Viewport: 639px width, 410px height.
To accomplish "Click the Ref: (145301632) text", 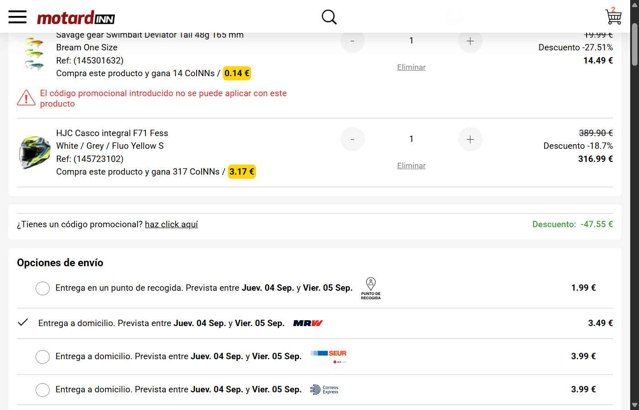I will coord(90,60).
